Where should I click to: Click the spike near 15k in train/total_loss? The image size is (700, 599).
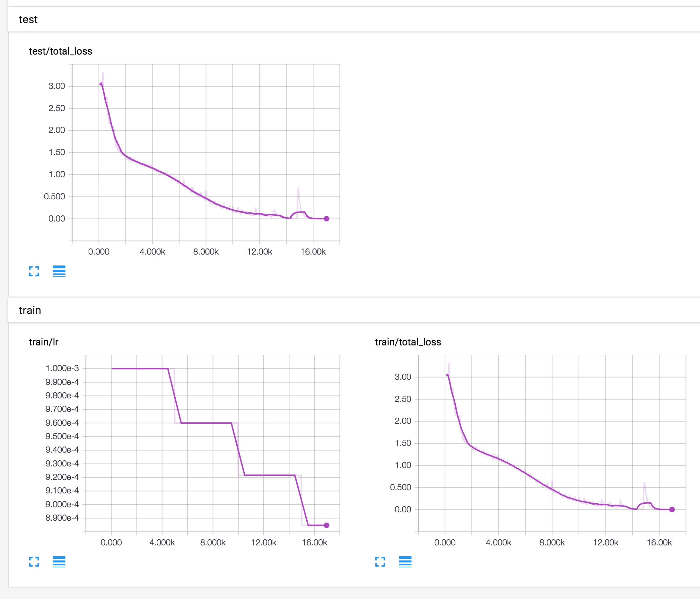644,483
